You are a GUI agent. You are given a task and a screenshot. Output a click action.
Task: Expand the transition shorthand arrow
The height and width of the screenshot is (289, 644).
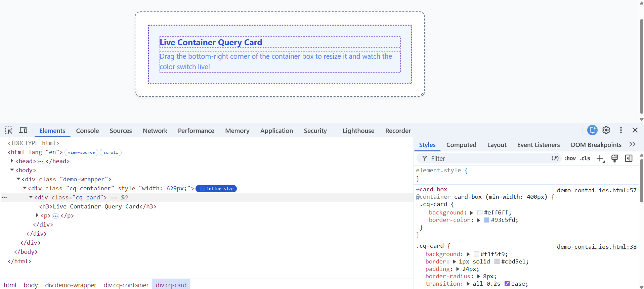pos(468,284)
